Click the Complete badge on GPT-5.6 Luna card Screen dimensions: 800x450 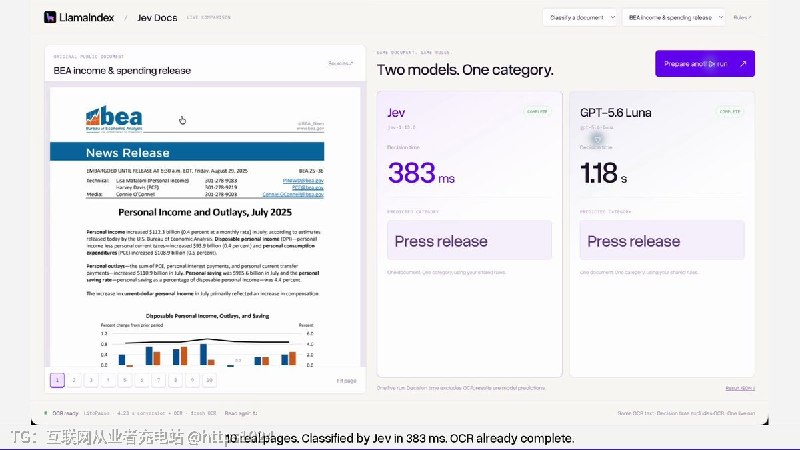pos(730,111)
